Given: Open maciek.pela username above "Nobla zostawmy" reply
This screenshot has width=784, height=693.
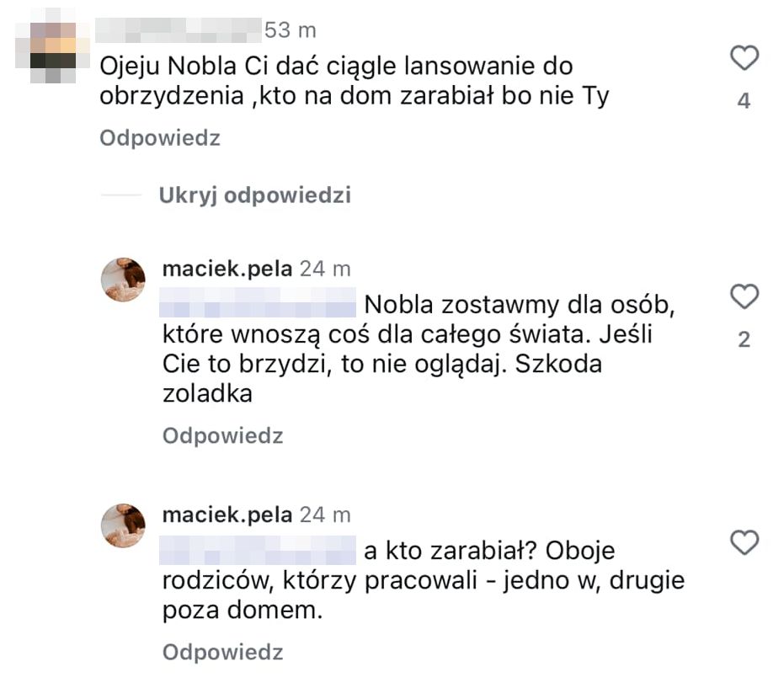Looking at the screenshot, I should coord(227,269).
